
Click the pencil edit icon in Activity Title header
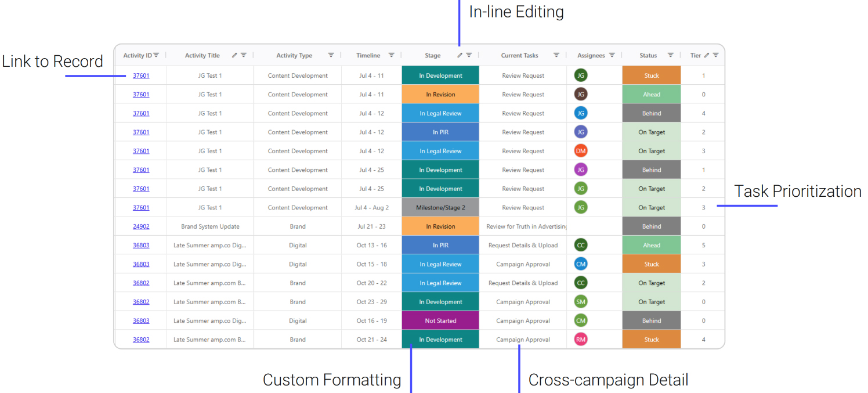click(234, 55)
